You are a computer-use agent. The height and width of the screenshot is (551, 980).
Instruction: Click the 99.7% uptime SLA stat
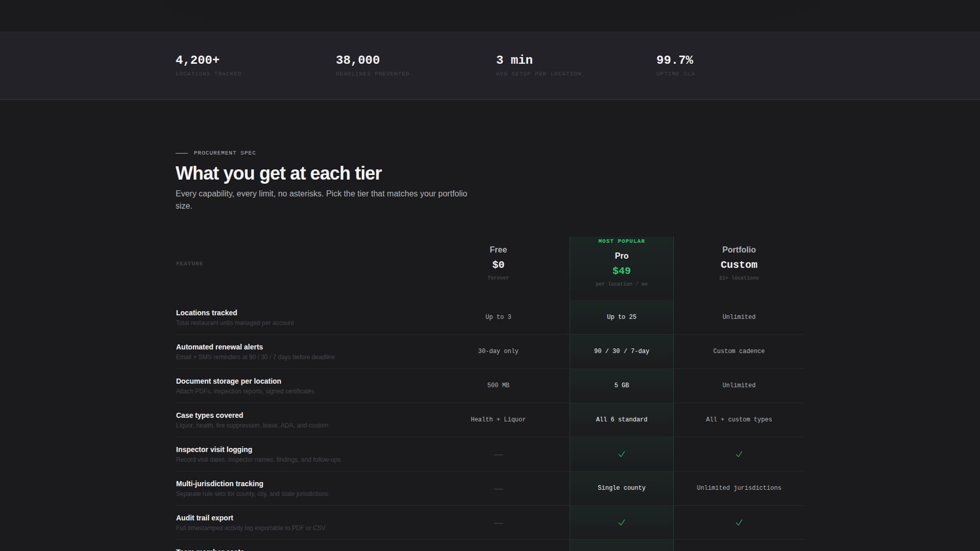pyautogui.click(x=675, y=60)
